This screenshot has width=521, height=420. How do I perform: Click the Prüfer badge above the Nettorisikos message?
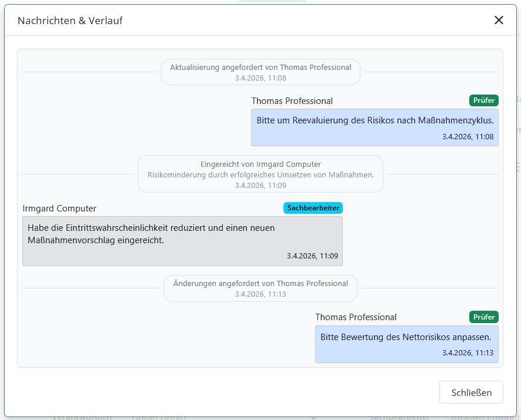click(483, 317)
